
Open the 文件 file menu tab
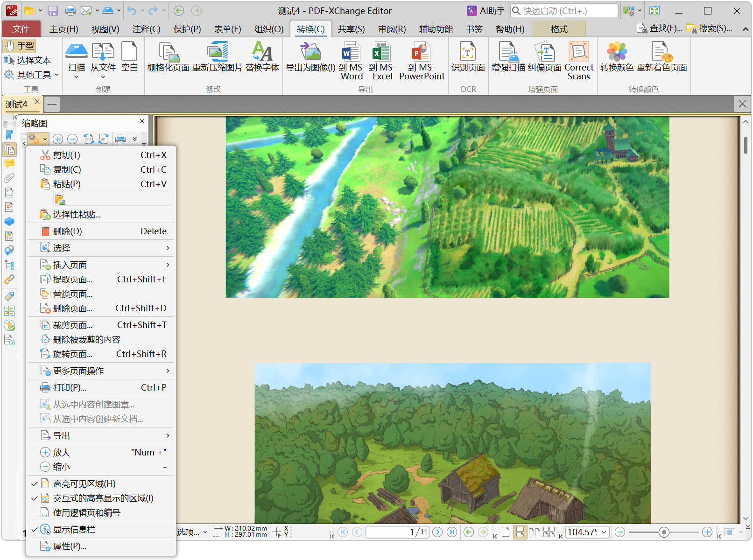[21, 29]
